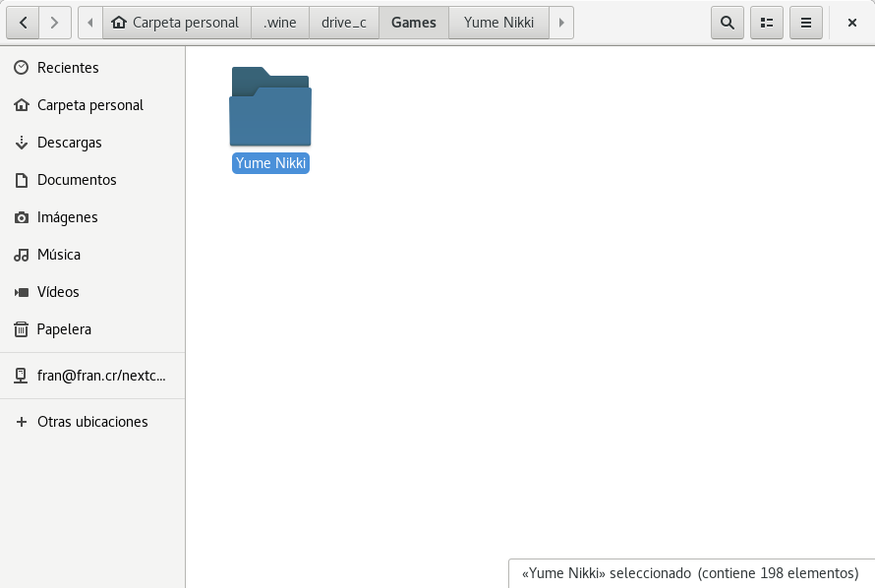875x588 pixels.
Task: Click the home icon in the path bar
Action: pyautogui.click(x=119, y=23)
